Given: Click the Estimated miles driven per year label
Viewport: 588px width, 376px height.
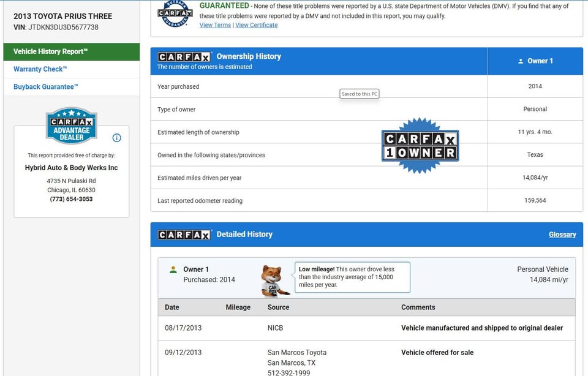Looking at the screenshot, I should tap(200, 178).
